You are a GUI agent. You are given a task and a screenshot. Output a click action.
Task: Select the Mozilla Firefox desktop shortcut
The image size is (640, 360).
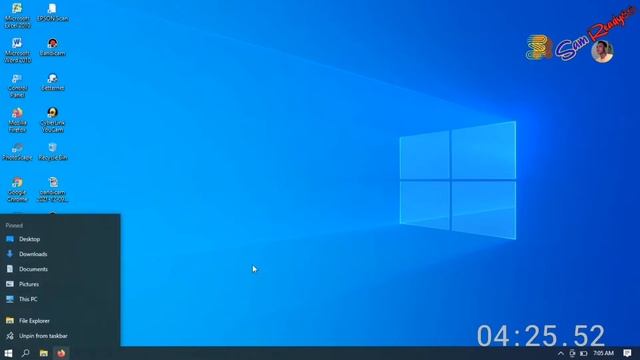[x=17, y=120]
